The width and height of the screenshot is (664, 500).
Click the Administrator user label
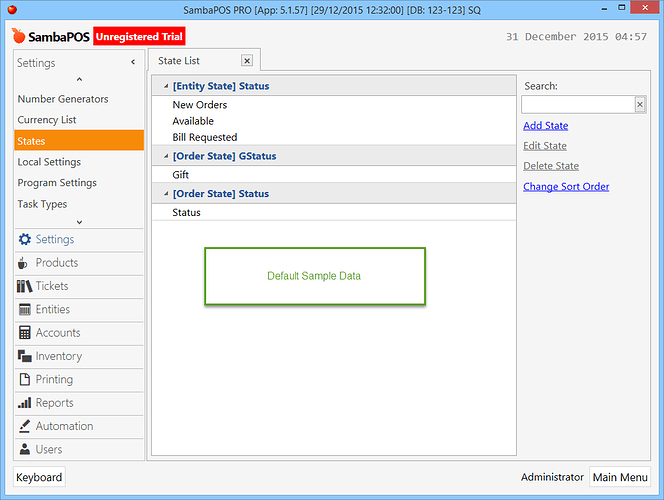tap(552, 477)
